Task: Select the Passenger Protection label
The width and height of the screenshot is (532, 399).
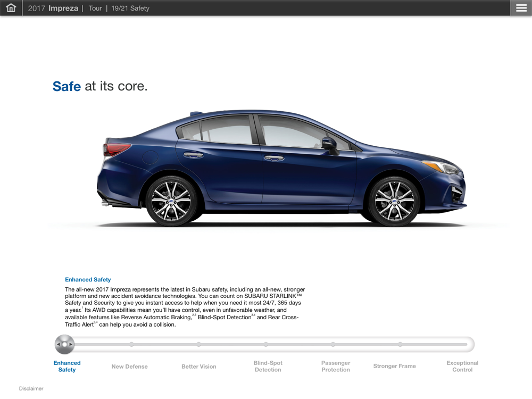Action: click(x=336, y=367)
